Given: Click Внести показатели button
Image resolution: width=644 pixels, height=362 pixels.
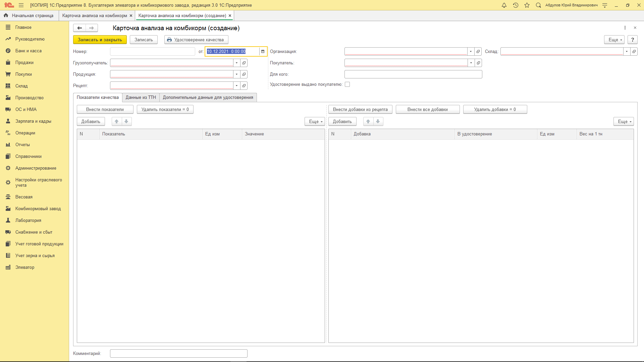Looking at the screenshot, I should point(105,110).
